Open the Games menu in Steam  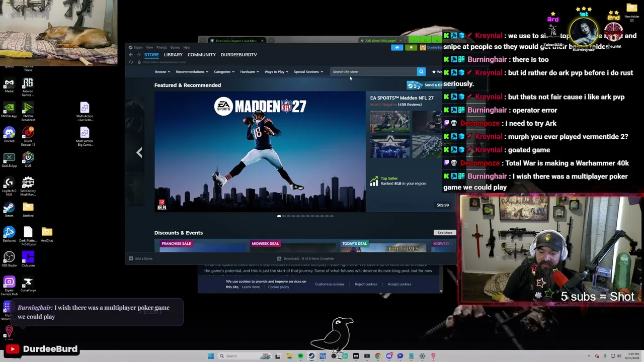(175, 47)
